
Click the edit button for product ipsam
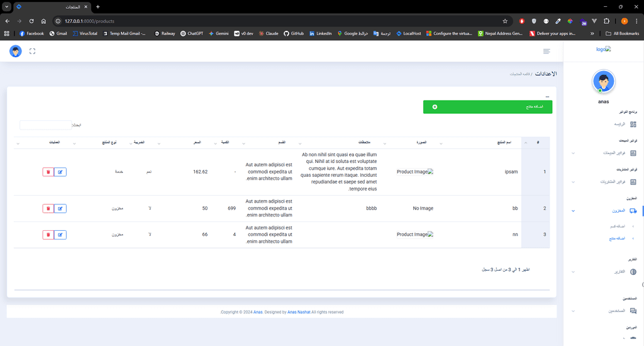[x=60, y=172]
